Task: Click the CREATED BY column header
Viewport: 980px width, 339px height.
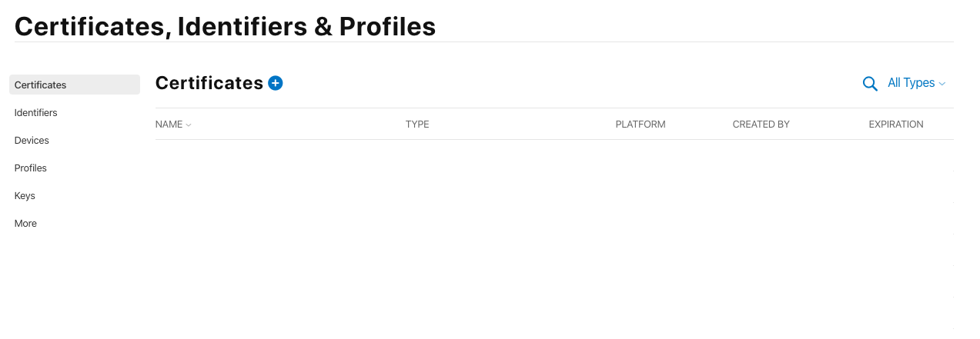Action: (761, 124)
